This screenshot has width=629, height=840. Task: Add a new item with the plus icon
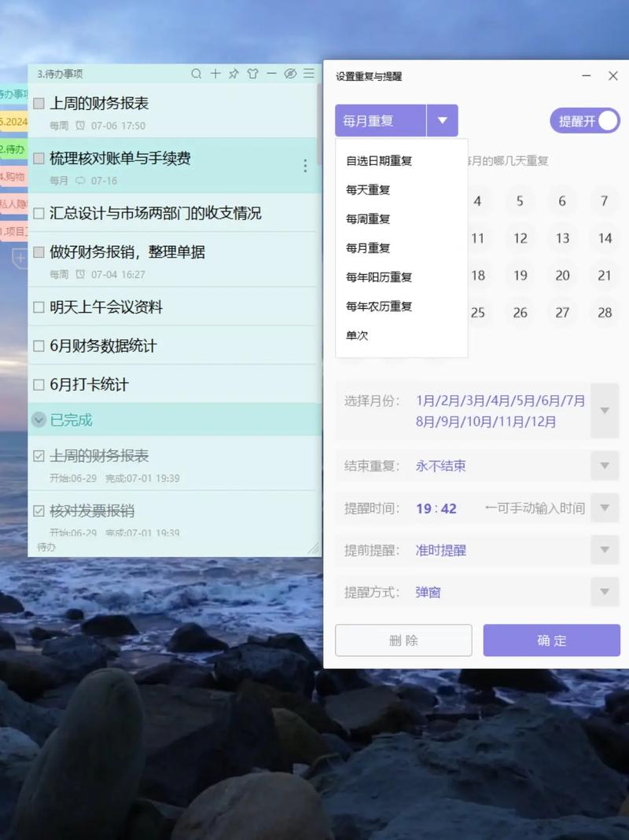(x=215, y=73)
